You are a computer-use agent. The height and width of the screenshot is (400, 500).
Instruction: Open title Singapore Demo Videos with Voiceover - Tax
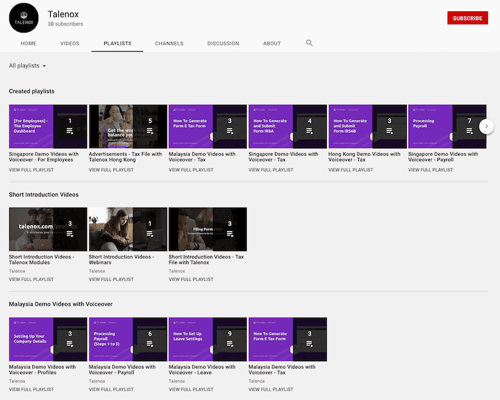tap(283, 157)
